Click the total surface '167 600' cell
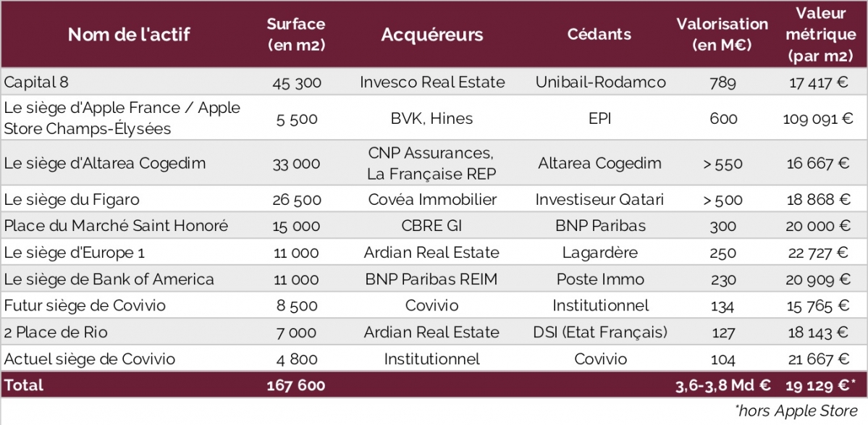Screen dimensions: 868x425 pyautogui.click(x=295, y=385)
